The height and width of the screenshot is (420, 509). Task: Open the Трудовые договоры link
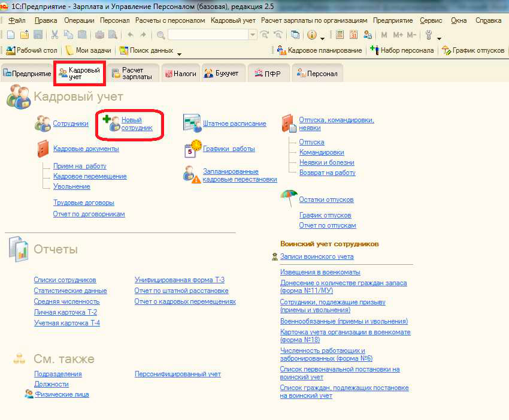point(84,203)
